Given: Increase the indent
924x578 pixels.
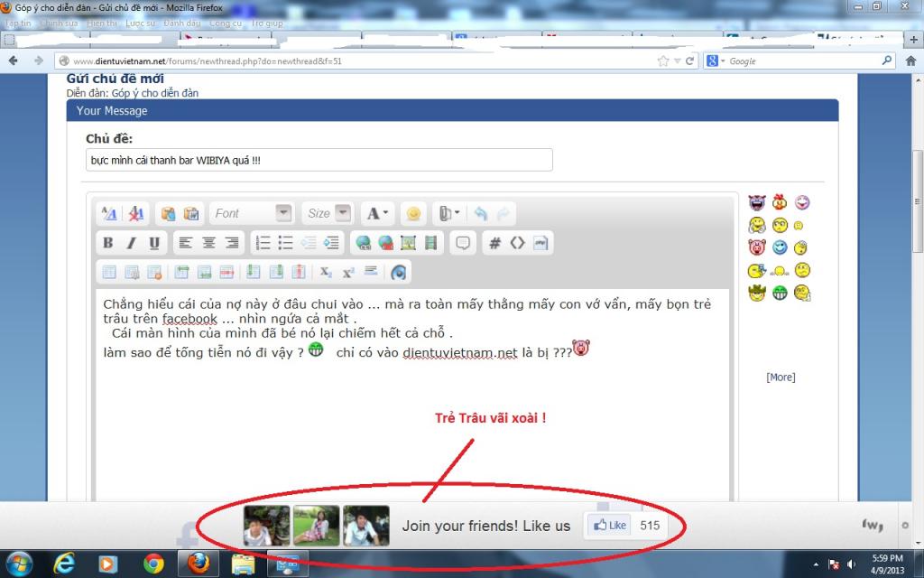Looking at the screenshot, I should point(331,242).
